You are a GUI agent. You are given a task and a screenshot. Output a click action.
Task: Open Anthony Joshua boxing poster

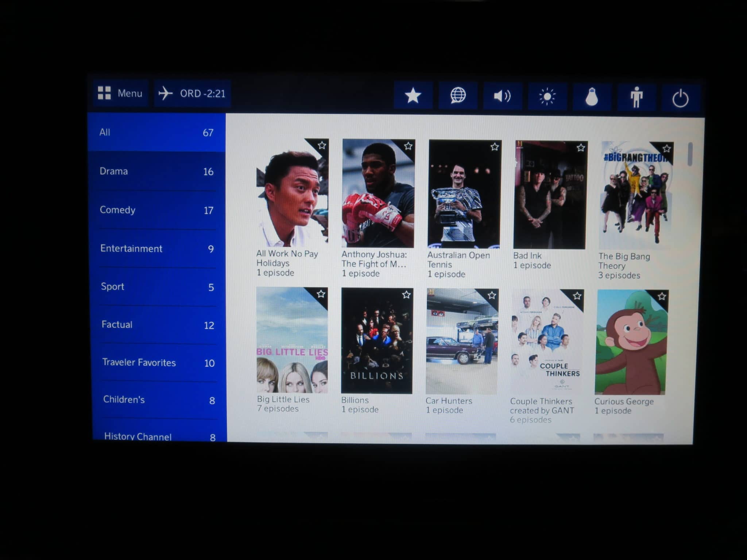pos(378,193)
